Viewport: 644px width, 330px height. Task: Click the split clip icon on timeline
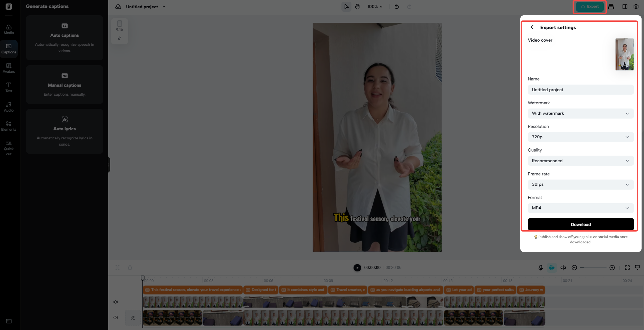click(118, 268)
